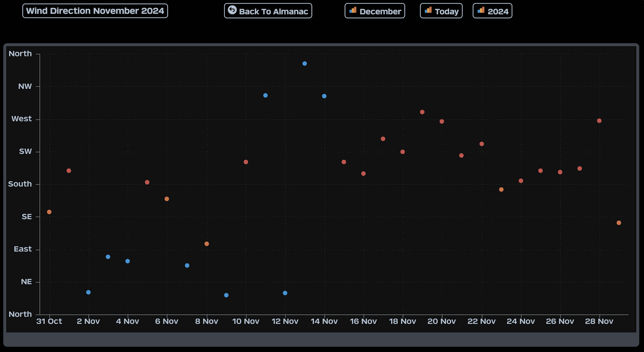Select the orange 31 Oct point near SE
Viewport: 644px width, 352px height.
pos(49,212)
